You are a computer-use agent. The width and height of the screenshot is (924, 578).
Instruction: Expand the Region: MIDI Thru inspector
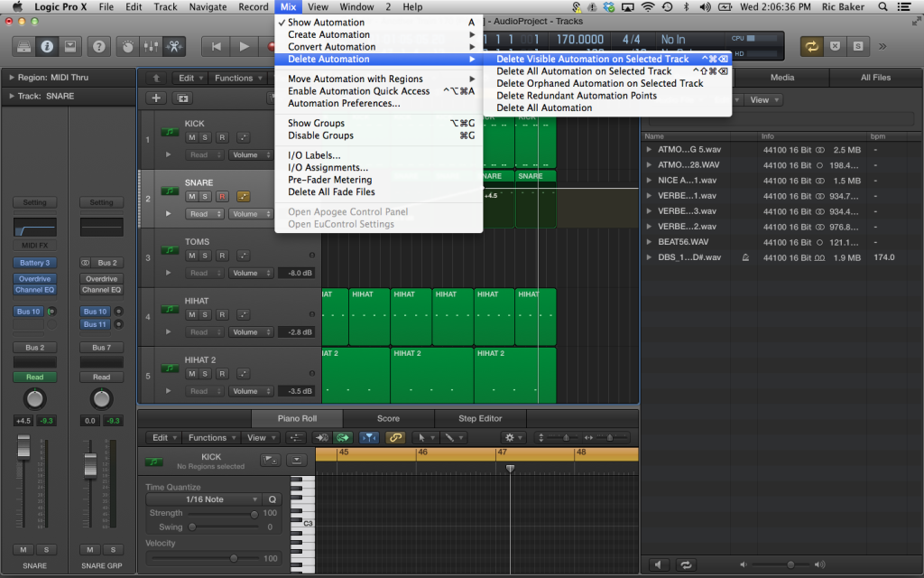[x=11, y=78]
